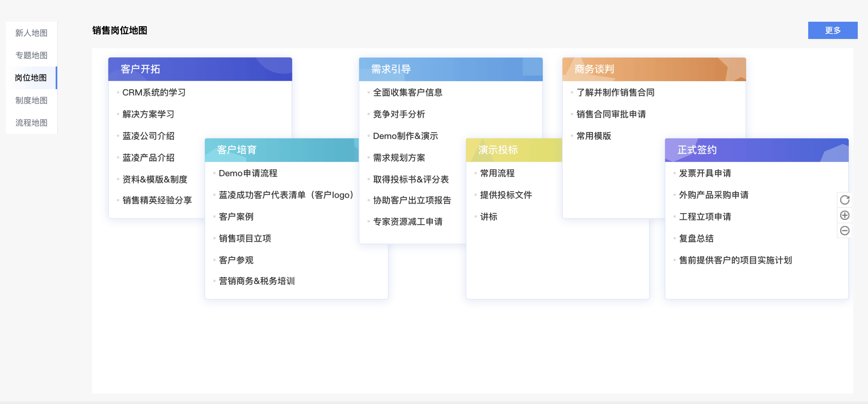Open 提供投标文件 item
Image resolution: width=868 pixels, height=404 pixels.
click(505, 195)
